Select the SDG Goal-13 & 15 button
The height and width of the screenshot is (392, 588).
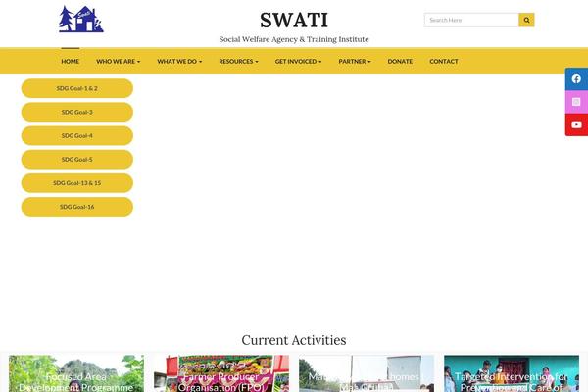click(x=77, y=183)
